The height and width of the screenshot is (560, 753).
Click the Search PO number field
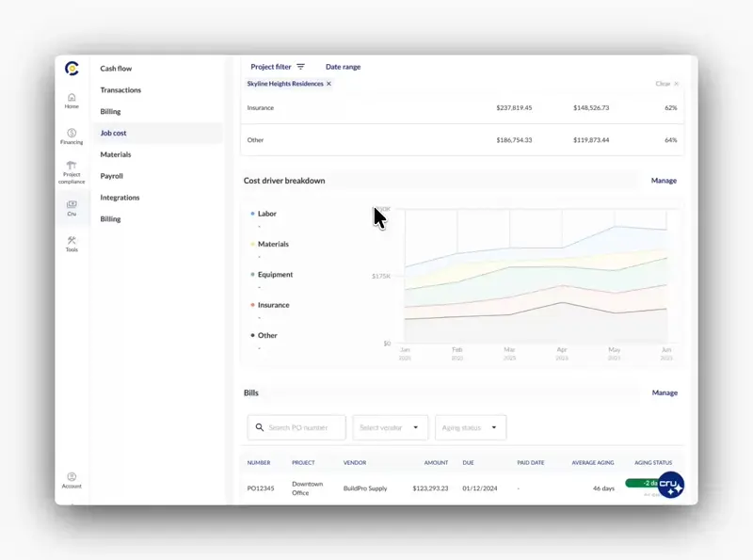[296, 427]
